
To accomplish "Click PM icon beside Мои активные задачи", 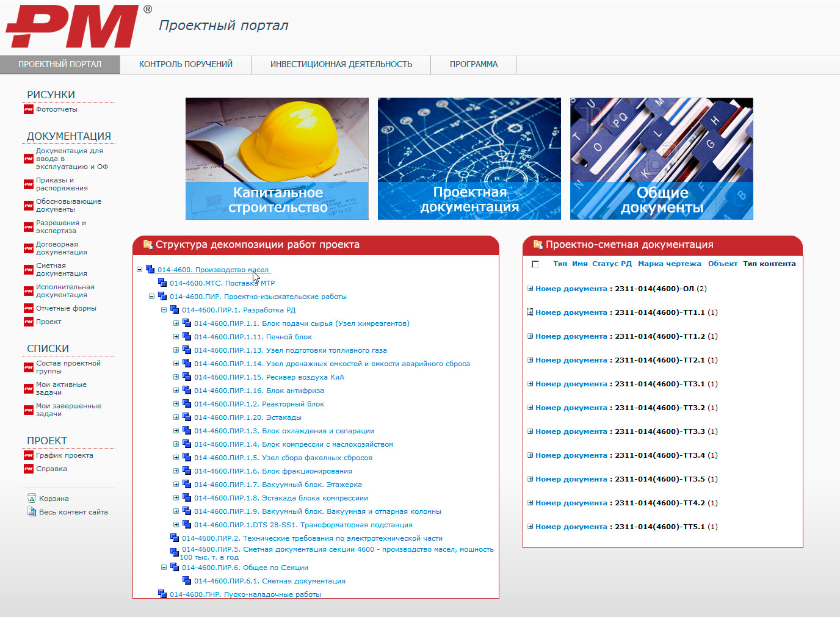I will point(29,389).
